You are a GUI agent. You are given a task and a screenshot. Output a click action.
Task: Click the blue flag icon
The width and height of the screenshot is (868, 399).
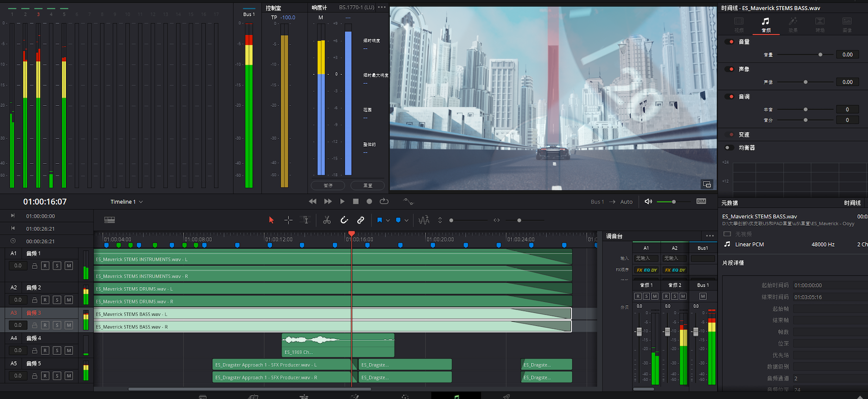pyautogui.click(x=380, y=220)
